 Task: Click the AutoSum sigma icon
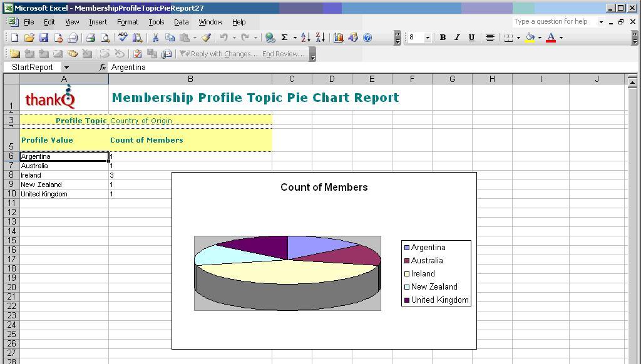pos(285,38)
